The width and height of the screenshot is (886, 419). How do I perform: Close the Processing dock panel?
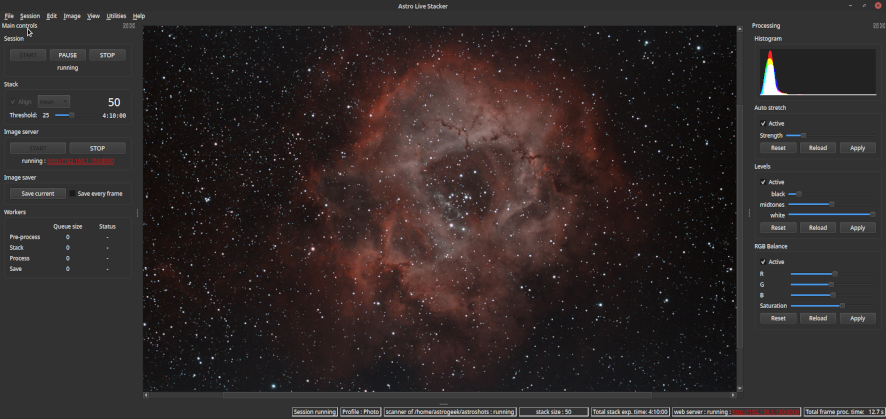click(x=880, y=26)
